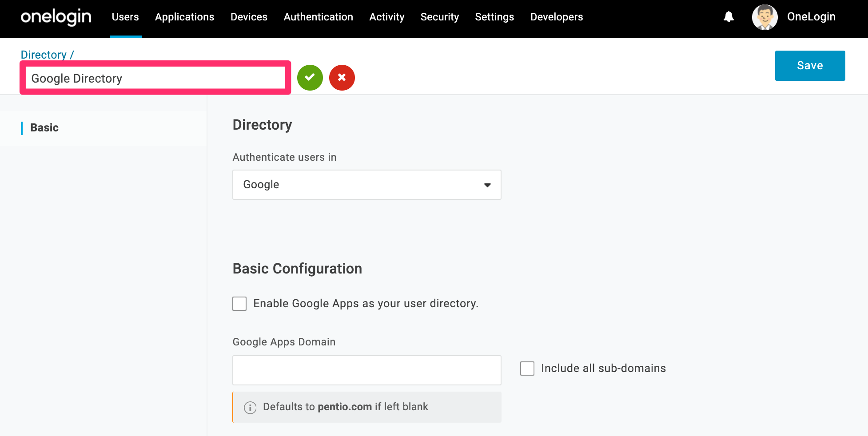Open the user avatar profile picture

764,17
